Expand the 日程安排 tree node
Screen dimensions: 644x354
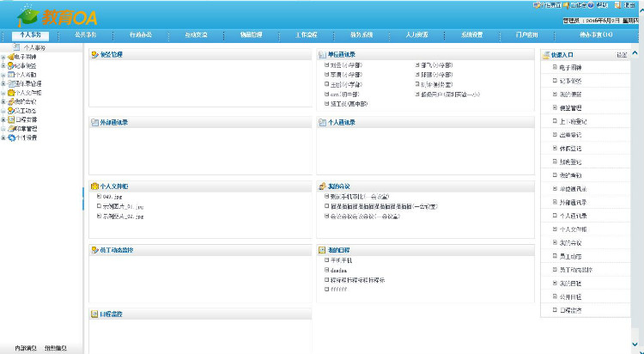point(3,119)
